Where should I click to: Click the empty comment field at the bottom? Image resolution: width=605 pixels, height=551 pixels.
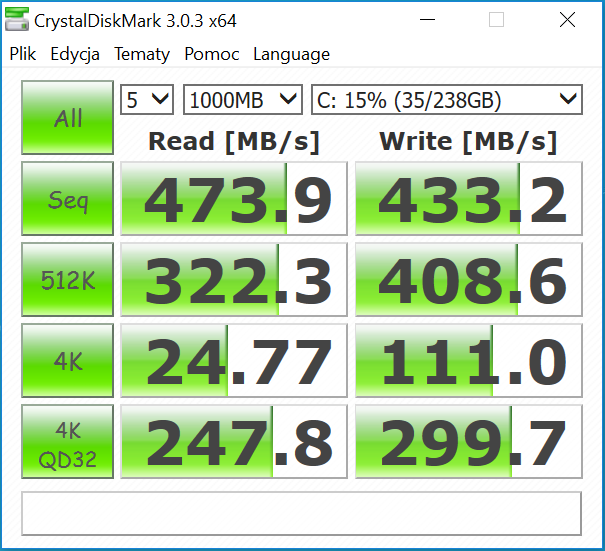tap(301, 514)
